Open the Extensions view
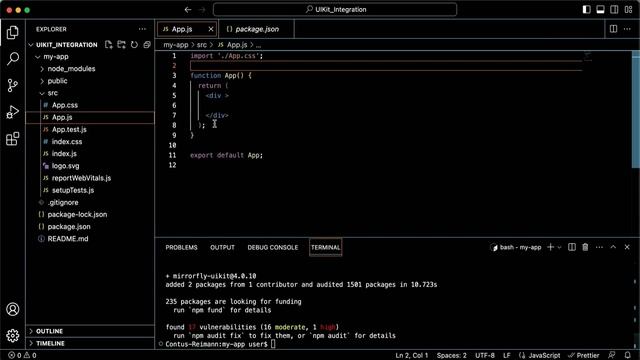The width and height of the screenshot is (640, 360). (x=13, y=139)
